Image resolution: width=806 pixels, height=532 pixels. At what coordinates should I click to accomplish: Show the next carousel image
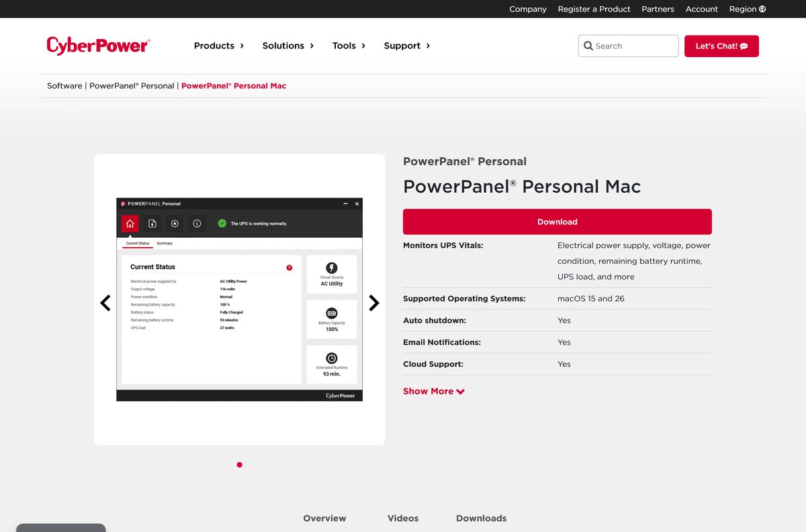click(x=374, y=303)
